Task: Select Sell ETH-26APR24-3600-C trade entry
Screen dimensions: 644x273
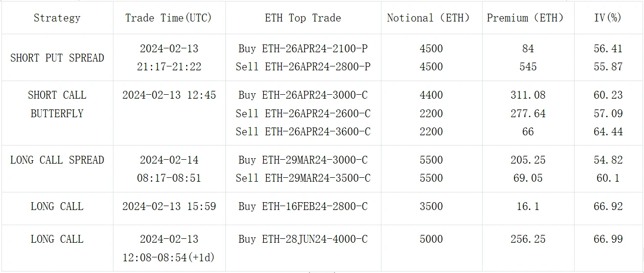Action: [x=303, y=132]
